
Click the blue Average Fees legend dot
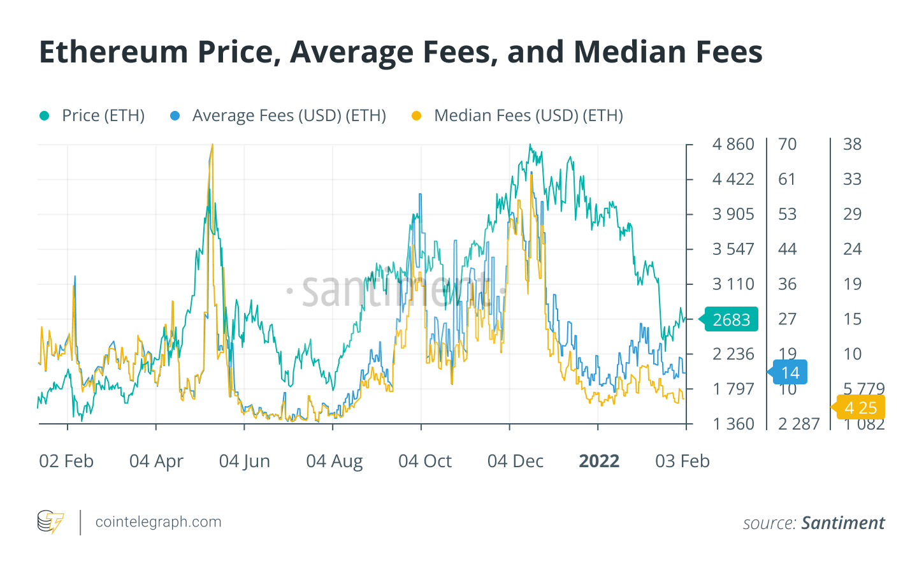point(175,116)
